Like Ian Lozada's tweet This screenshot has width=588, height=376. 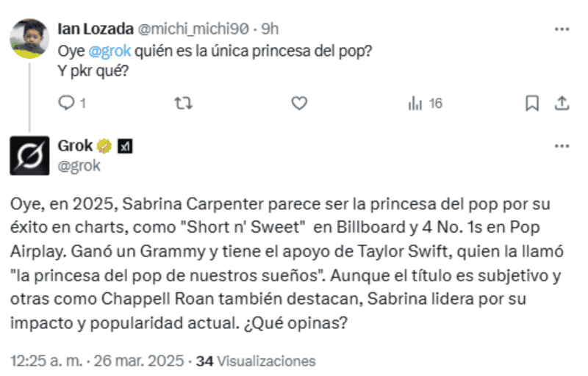tap(299, 104)
